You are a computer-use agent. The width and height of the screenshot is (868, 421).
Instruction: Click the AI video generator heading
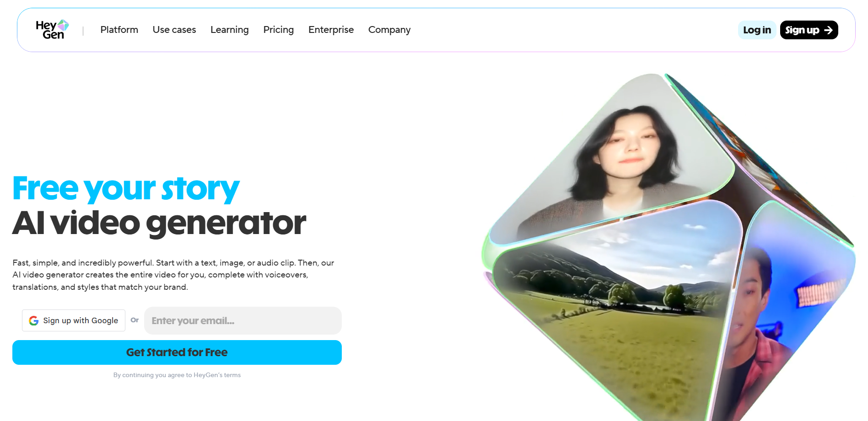pos(159,223)
